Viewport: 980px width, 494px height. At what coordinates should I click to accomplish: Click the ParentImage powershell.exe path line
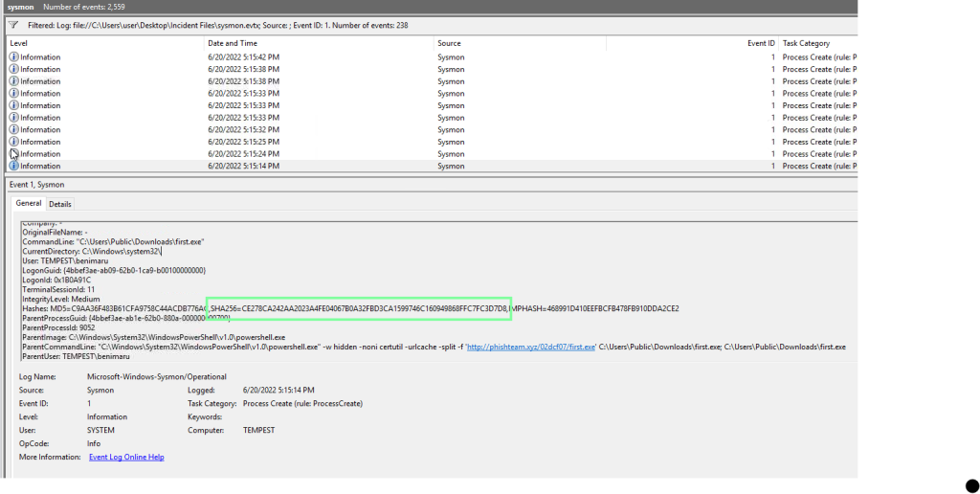tap(153, 337)
